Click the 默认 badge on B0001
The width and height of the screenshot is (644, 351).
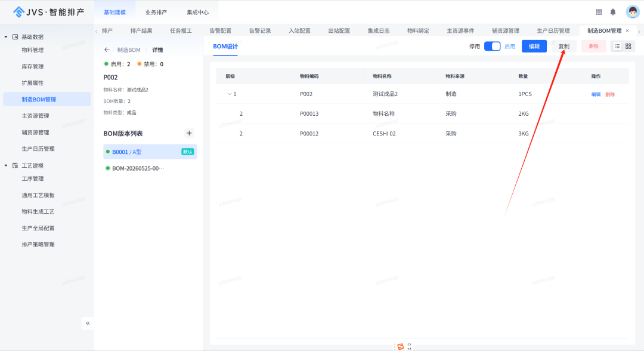tap(188, 152)
